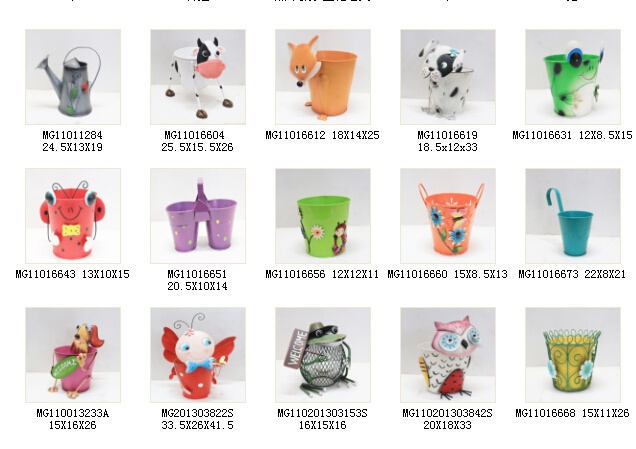Select the green frog bucket thumbnail

(x=573, y=77)
